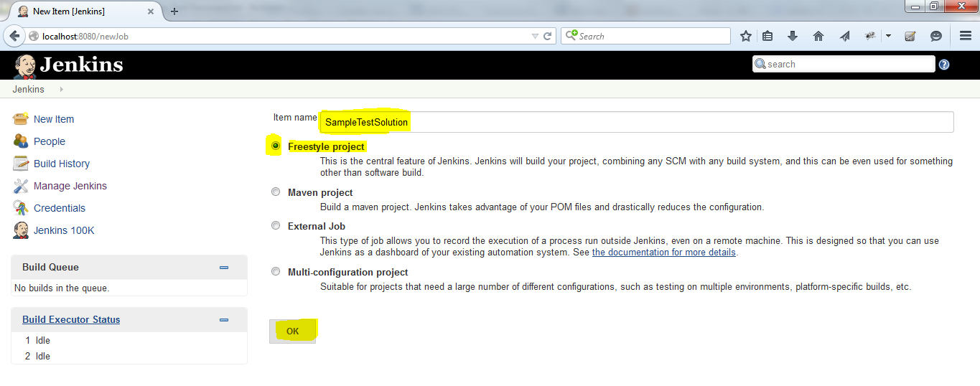This screenshot has width=980, height=386.
Task: Click the Multi-configuration project label
Action: (x=348, y=272)
